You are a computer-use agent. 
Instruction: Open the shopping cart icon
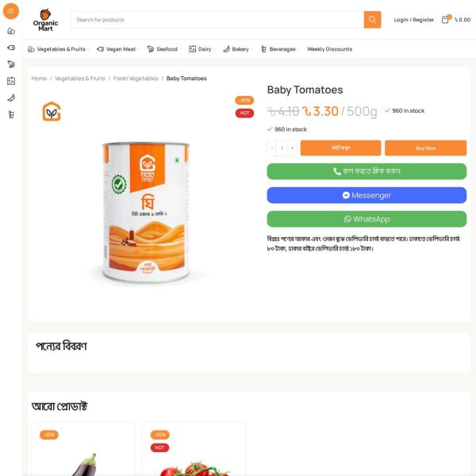pyautogui.click(x=445, y=20)
